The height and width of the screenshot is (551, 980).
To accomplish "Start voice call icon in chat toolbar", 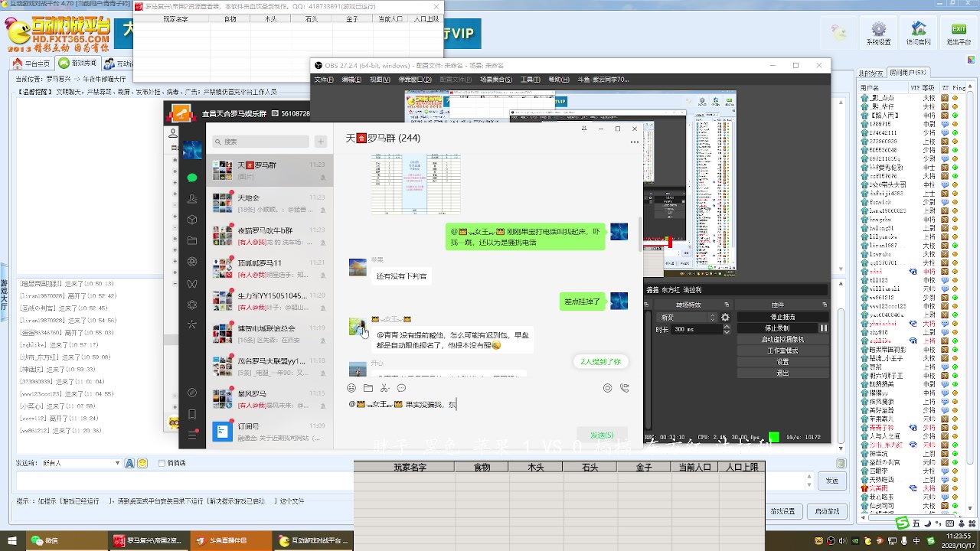I will [626, 388].
